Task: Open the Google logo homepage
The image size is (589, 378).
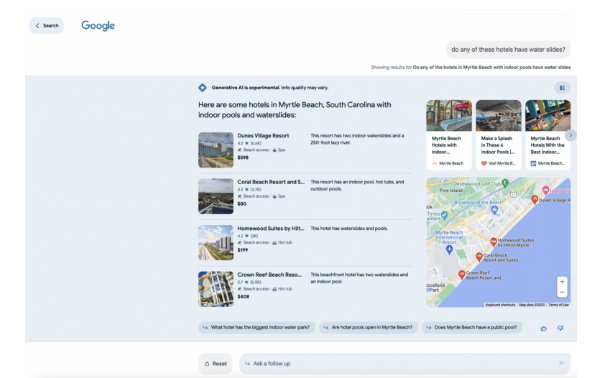Action: pos(98,26)
